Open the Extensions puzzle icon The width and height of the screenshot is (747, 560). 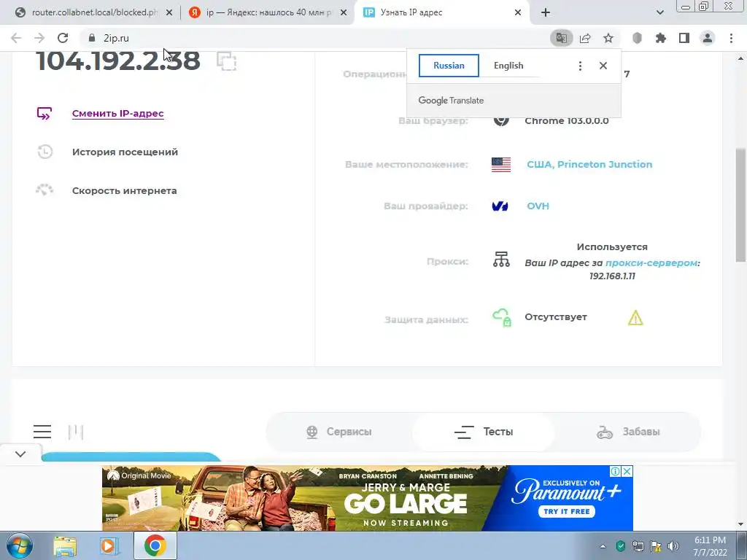click(x=661, y=38)
